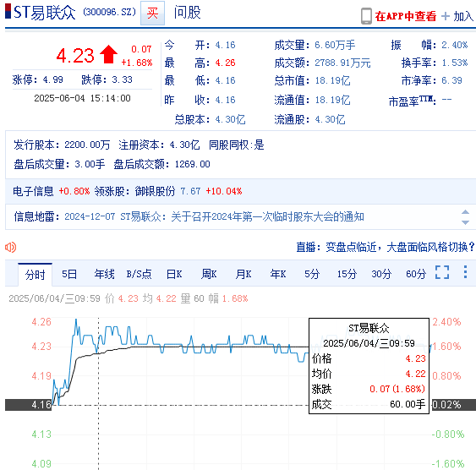
Task: Select the 日K chart tab
Action: (x=174, y=274)
